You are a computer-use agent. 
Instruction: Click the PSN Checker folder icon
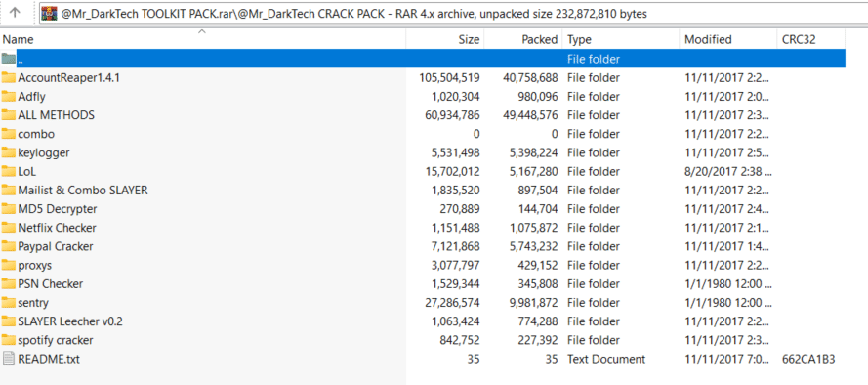pos(9,283)
